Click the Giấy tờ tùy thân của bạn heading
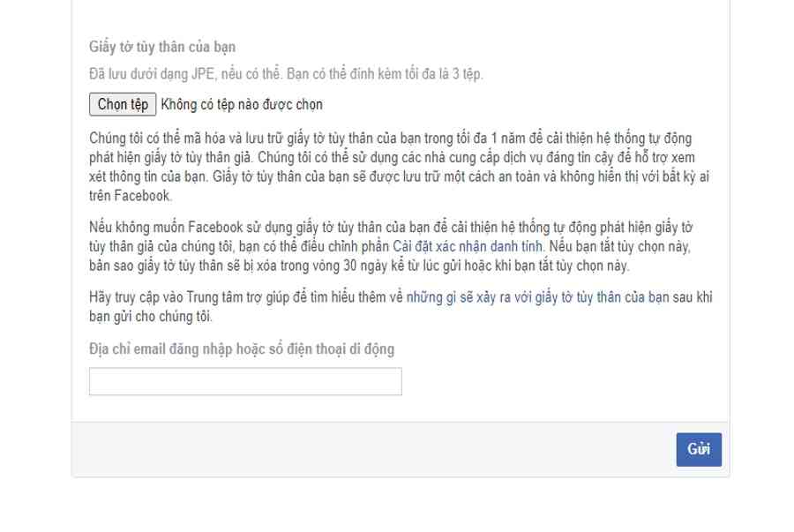The width and height of the screenshot is (794, 532). click(x=162, y=47)
